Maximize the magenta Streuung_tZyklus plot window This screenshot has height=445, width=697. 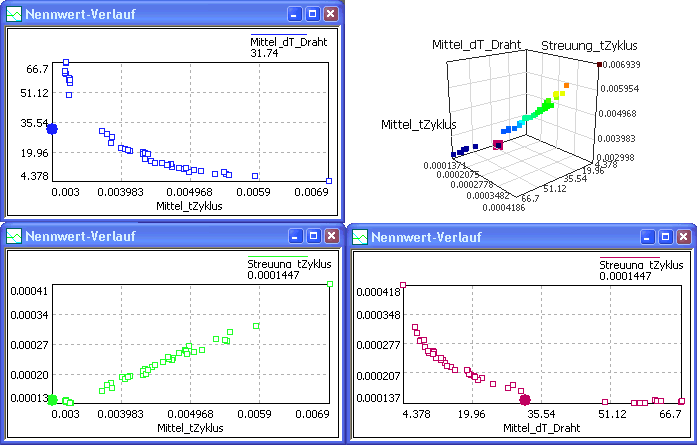pos(665,237)
